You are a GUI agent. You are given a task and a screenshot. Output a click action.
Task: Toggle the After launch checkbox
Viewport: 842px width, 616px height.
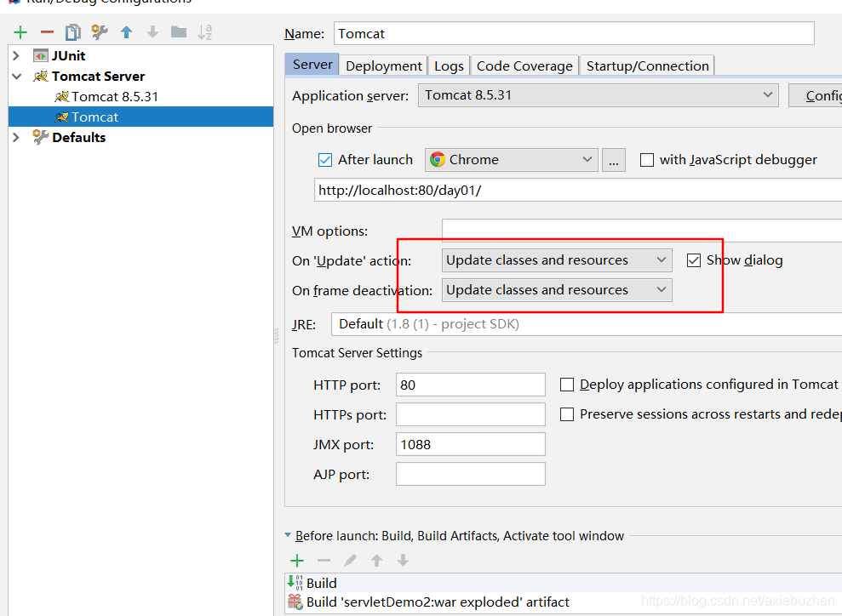coord(325,160)
